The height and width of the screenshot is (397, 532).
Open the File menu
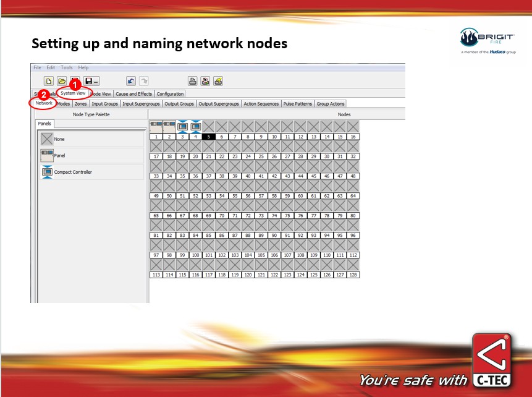click(37, 67)
